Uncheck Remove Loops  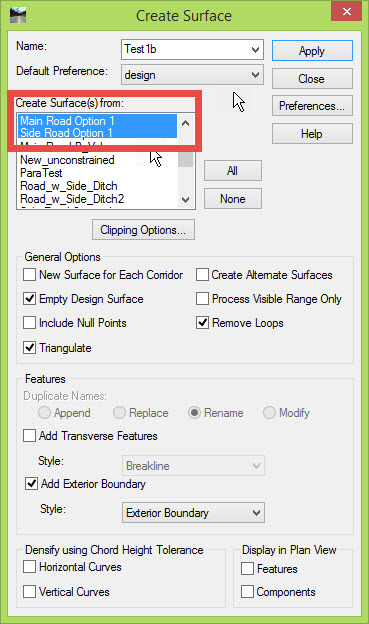click(202, 322)
